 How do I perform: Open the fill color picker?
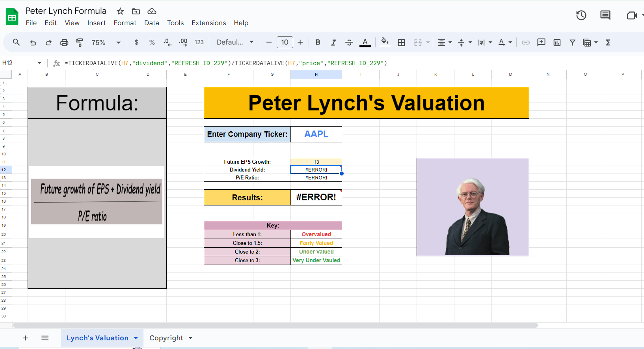click(x=385, y=42)
